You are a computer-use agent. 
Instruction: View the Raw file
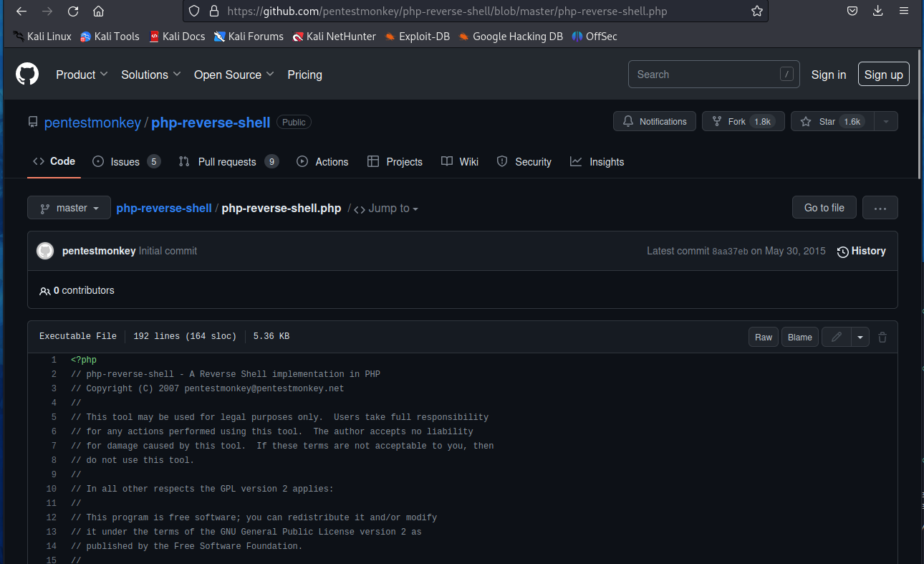(764, 337)
